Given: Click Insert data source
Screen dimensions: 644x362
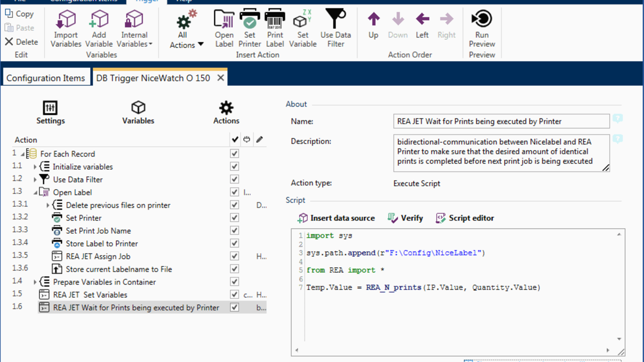Looking at the screenshot, I should (x=336, y=218).
